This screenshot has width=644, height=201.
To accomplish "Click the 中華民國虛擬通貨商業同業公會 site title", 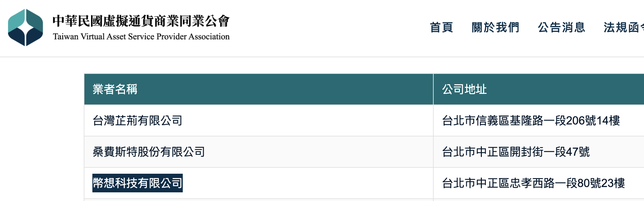I will [141, 21].
